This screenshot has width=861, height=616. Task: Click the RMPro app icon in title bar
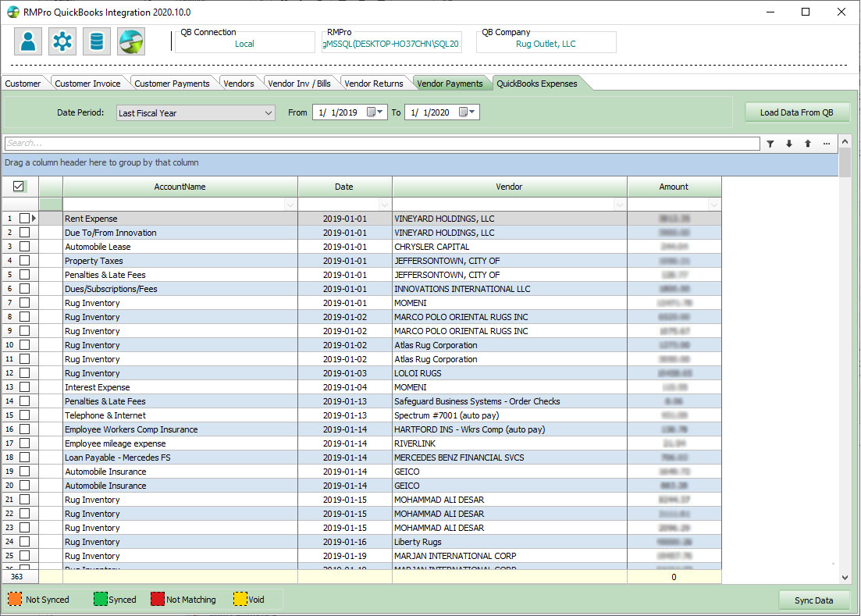[x=12, y=12]
